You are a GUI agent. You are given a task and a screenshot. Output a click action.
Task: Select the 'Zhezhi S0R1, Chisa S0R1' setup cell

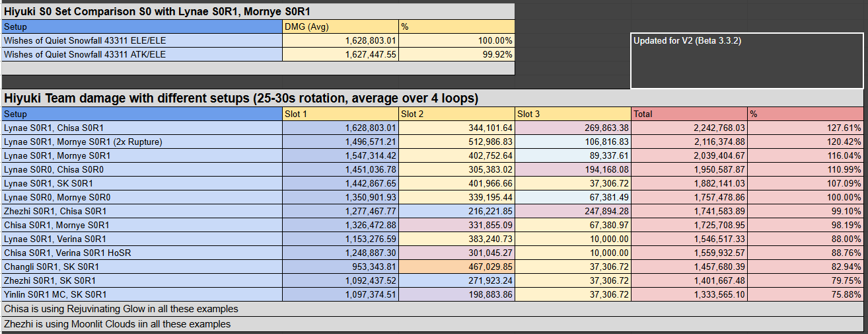(142, 211)
